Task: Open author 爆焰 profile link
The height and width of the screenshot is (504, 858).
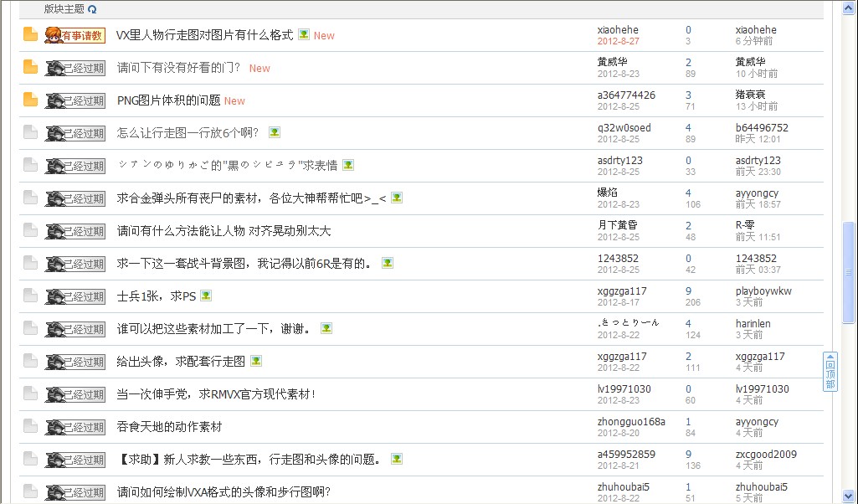Action: [608, 193]
